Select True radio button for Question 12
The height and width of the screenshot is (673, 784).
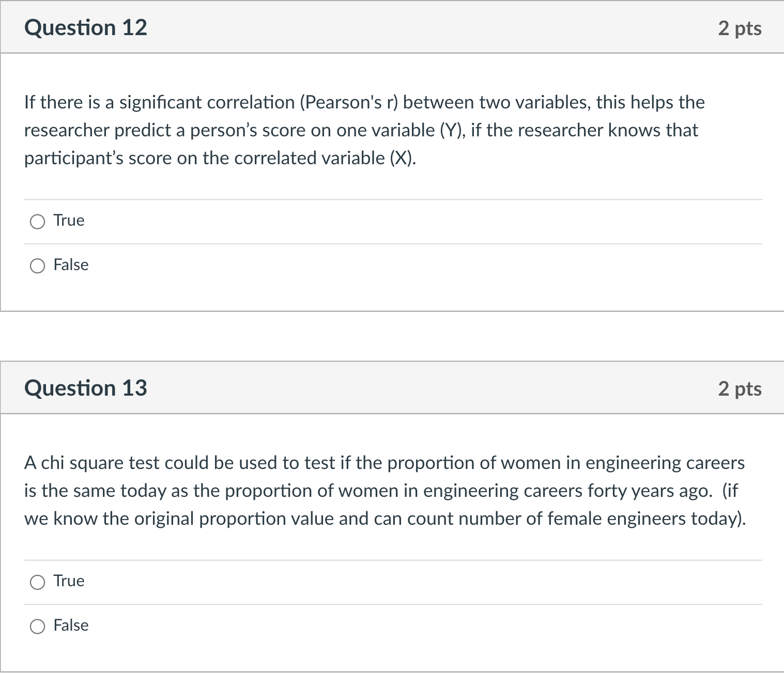click(37, 222)
